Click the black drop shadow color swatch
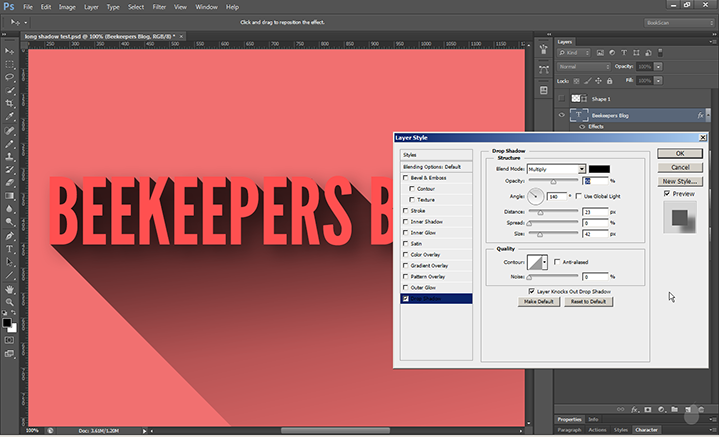Viewport: 719px width, 437px height. (600, 169)
